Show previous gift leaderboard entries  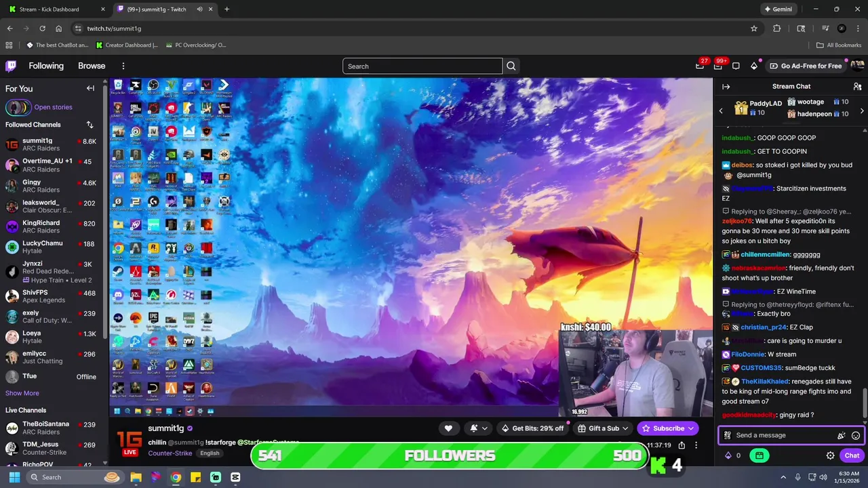click(721, 110)
